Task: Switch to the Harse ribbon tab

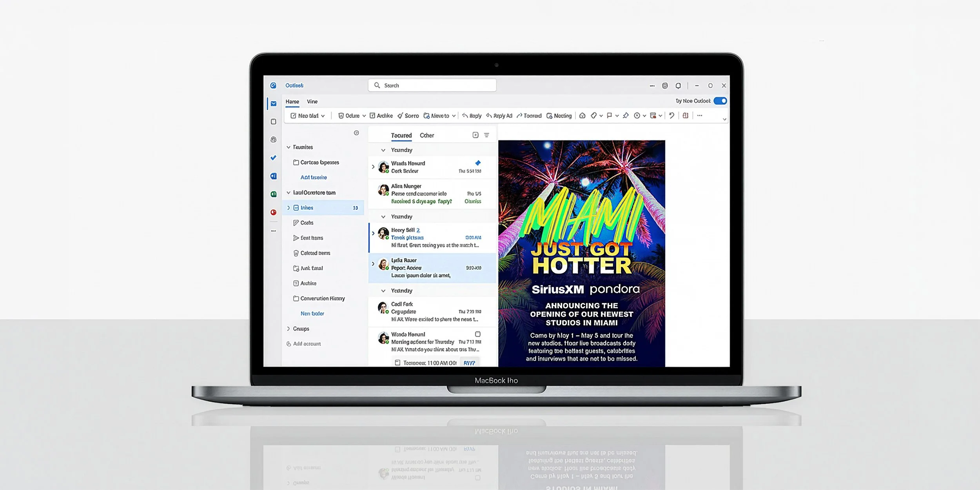Action: 292,102
